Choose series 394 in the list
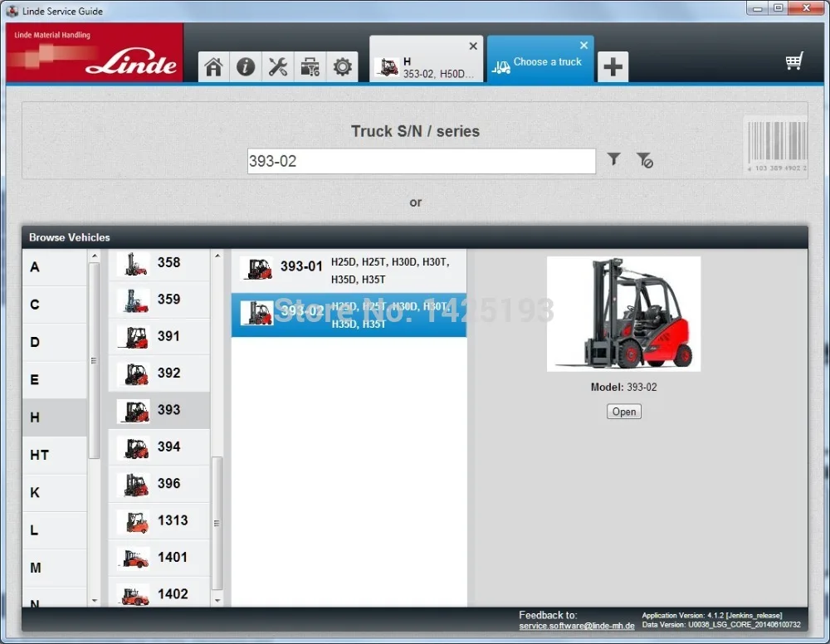The height and width of the screenshot is (644, 830). (159, 447)
